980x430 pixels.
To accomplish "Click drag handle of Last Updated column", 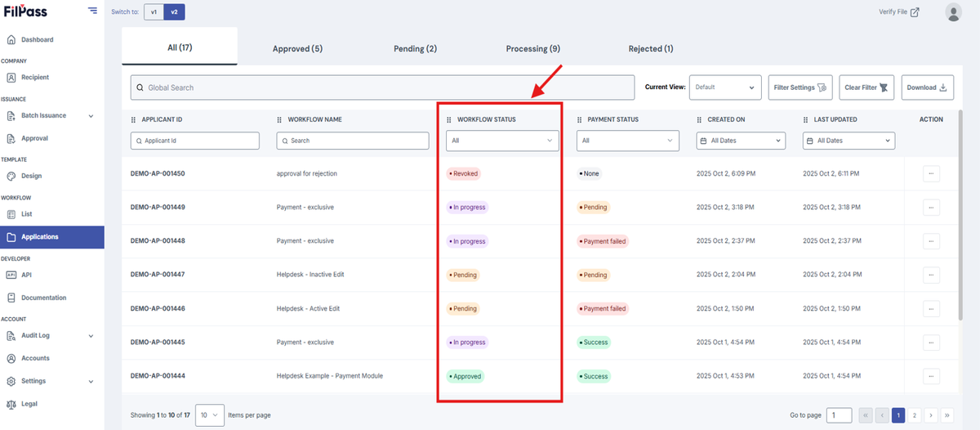I will pyautogui.click(x=806, y=119).
